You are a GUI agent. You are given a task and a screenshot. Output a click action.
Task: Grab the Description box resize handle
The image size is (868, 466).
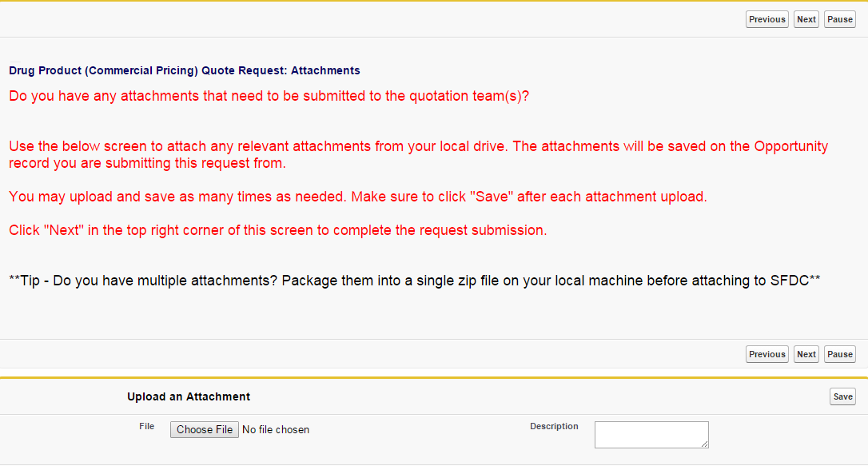[705, 444]
